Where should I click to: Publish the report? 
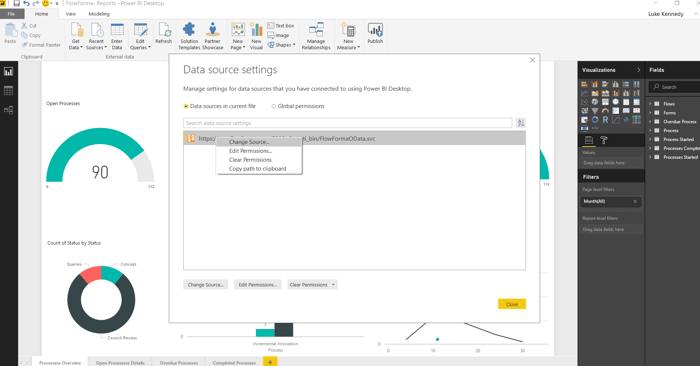click(375, 33)
